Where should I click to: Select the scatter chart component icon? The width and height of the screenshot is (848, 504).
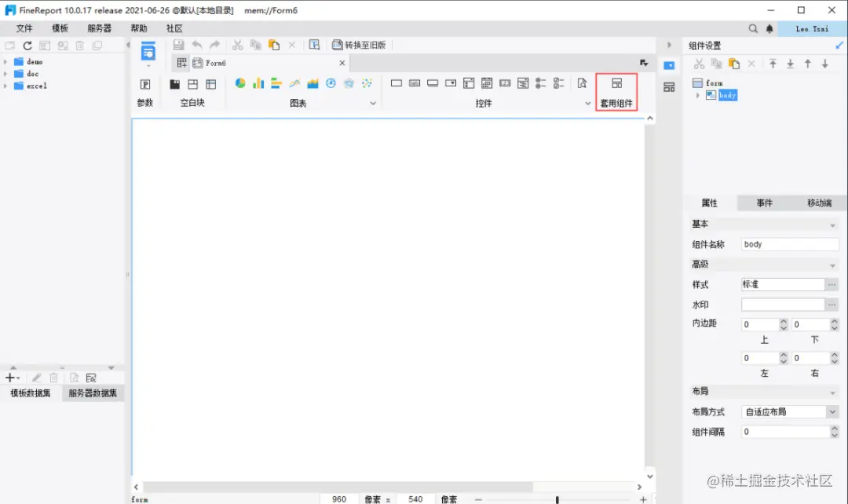(x=367, y=82)
